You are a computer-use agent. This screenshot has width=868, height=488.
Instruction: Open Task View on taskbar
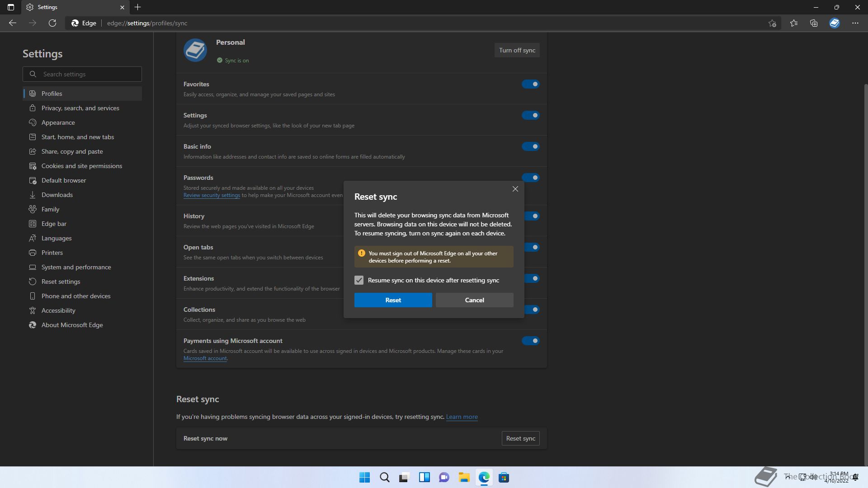(404, 477)
